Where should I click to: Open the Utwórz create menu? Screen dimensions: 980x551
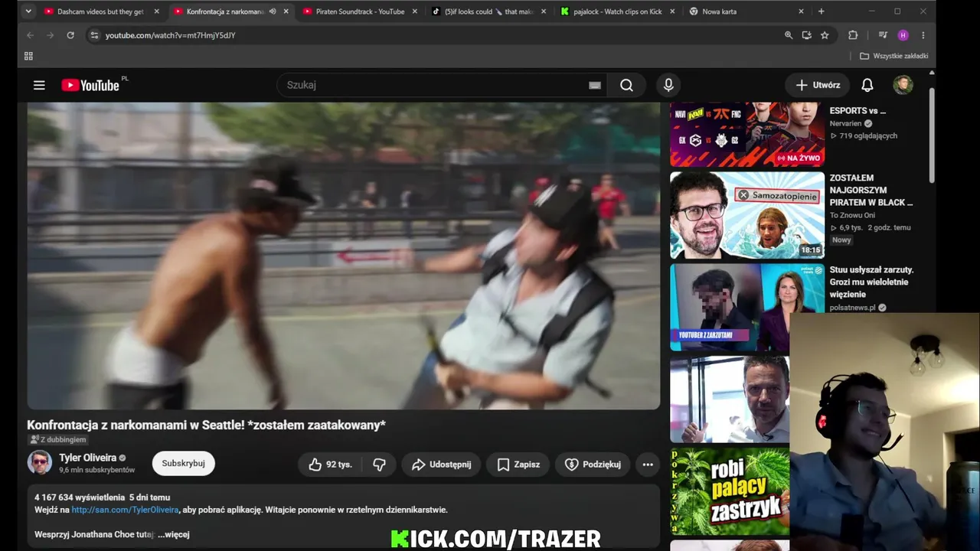coord(818,85)
